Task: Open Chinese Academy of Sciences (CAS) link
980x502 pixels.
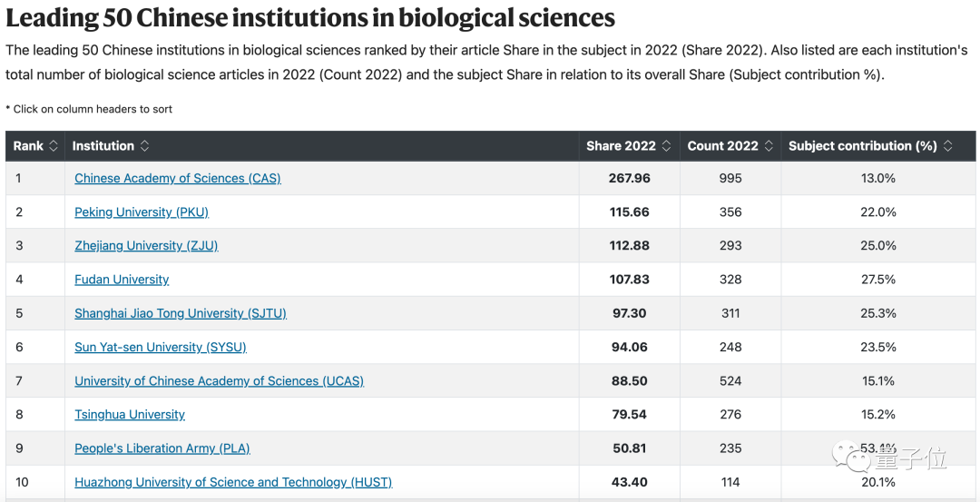Action: pyautogui.click(x=178, y=179)
